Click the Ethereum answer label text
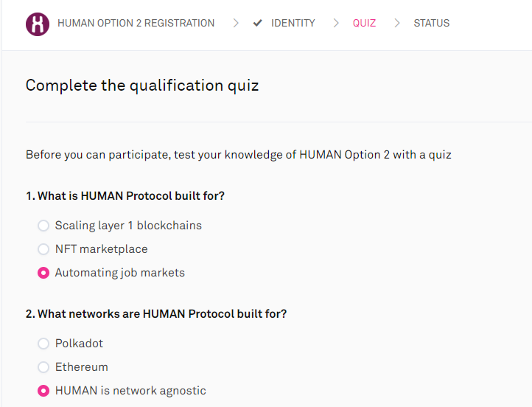 point(82,367)
